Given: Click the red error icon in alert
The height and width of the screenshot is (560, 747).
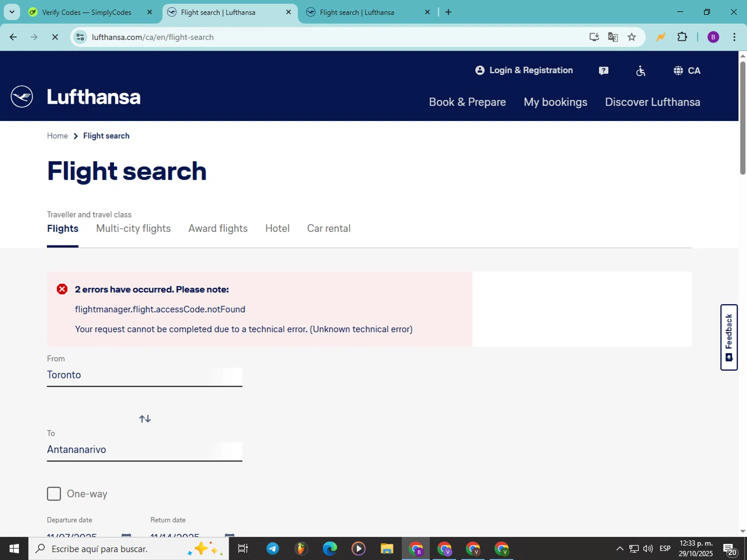Looking at the screenshot, I should [62, 289].
